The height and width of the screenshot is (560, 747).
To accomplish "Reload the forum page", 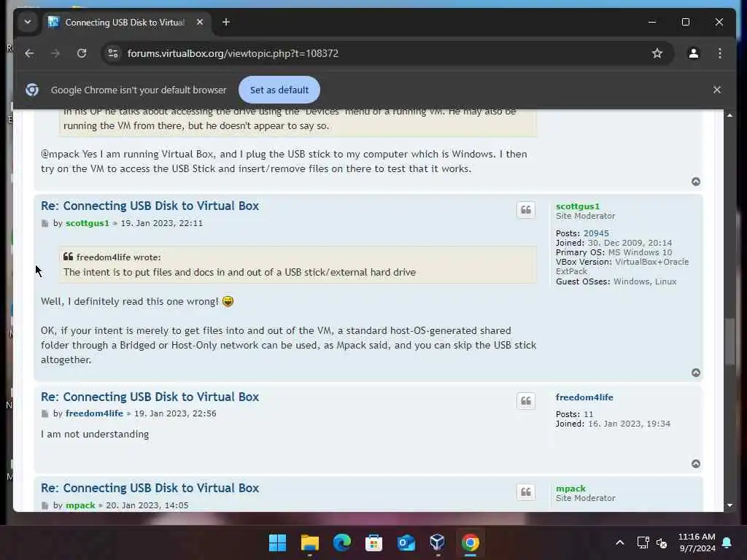I will (82, 53).
